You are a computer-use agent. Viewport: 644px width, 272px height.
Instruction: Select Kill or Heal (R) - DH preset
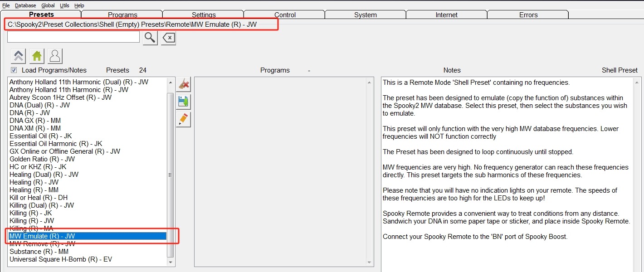pyautogui.click(x=39, y=198)
